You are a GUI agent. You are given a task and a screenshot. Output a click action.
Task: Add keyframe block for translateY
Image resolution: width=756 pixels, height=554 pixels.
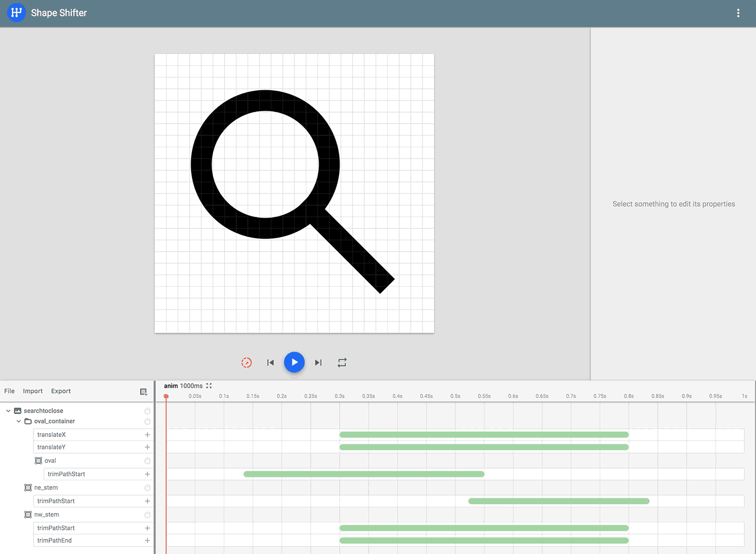(x=148, y=448)
